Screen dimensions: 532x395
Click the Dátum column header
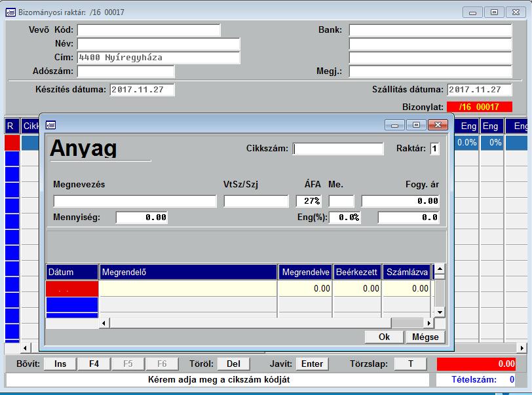(72, 272)
